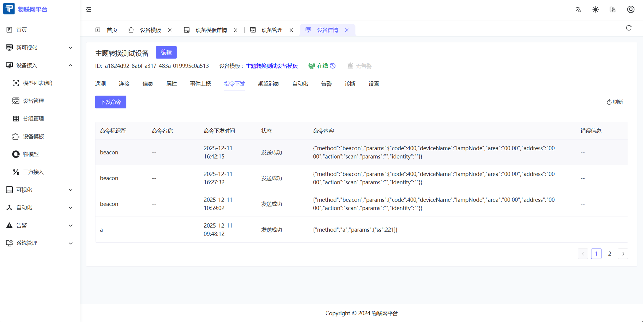Open online status history clock icon
Image resolution: width=644 pixels, height=324 pixels.
point(333,66)
